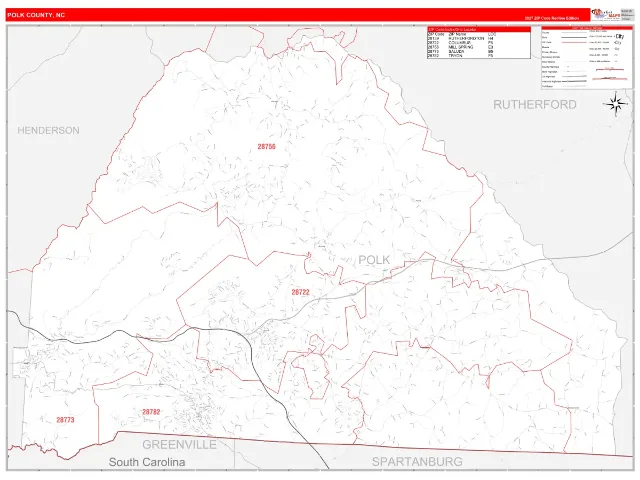Click the GREENVILLE county label

pos(179,444)
